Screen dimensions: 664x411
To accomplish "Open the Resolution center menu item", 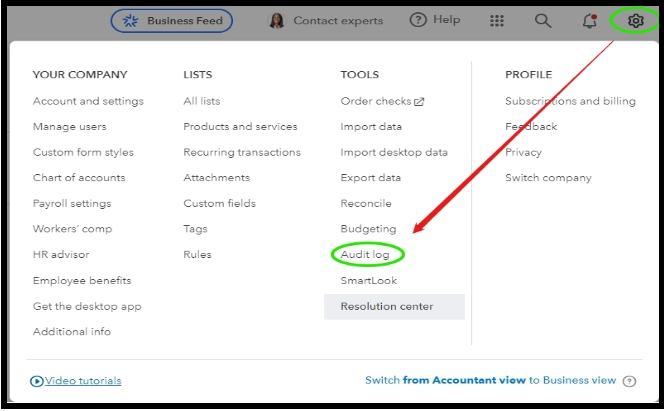I will [x=387, y=306].
